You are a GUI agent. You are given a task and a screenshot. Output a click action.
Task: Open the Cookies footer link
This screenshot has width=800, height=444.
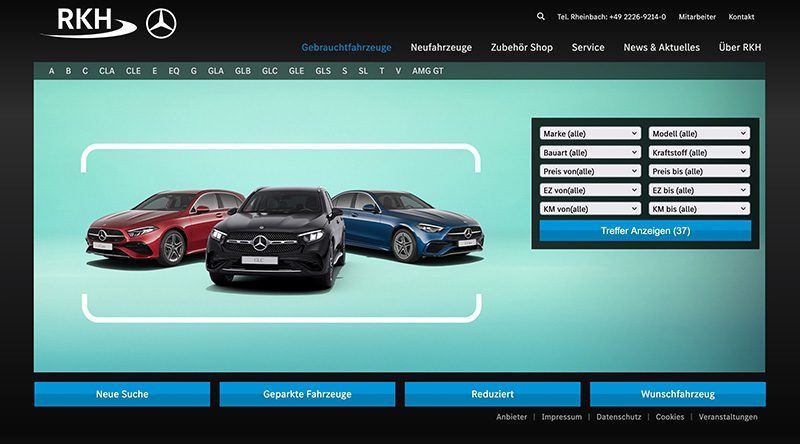click(670, 417)
